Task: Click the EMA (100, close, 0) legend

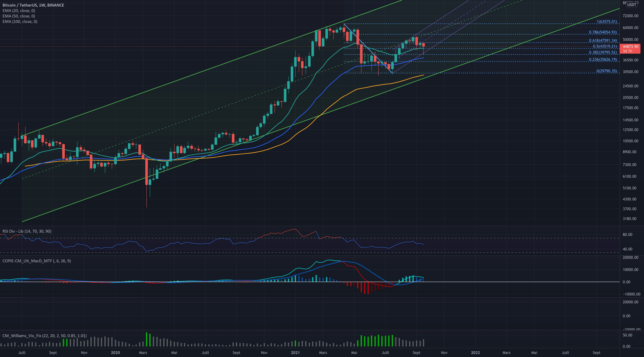Action: [x=20, y=22]
